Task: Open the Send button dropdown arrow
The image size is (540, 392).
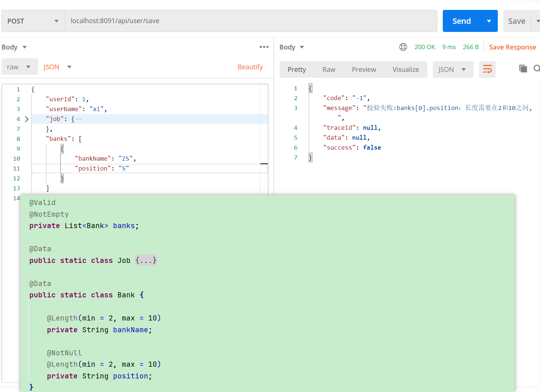Action: [x=489, y=21]
